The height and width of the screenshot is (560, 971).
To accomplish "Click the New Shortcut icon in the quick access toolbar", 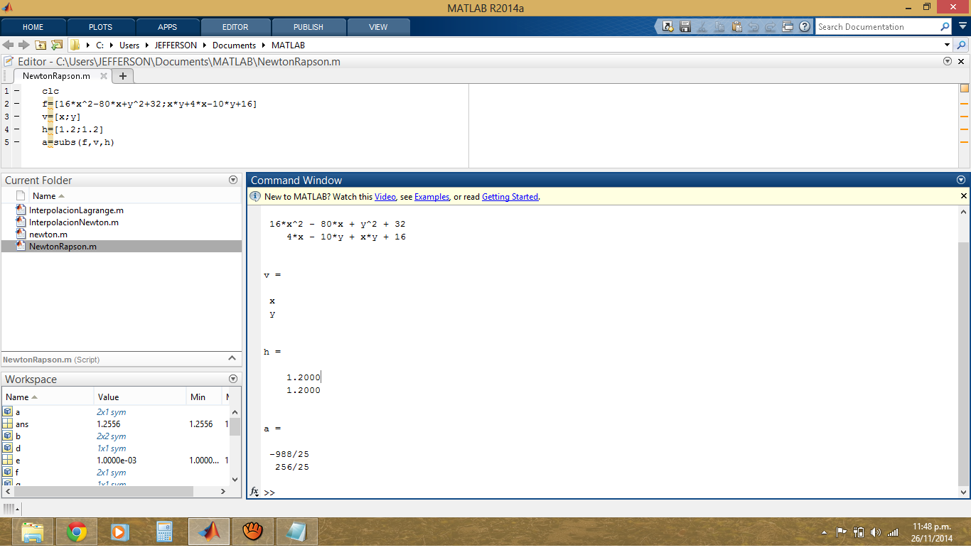I will click(x=667, y=27).
